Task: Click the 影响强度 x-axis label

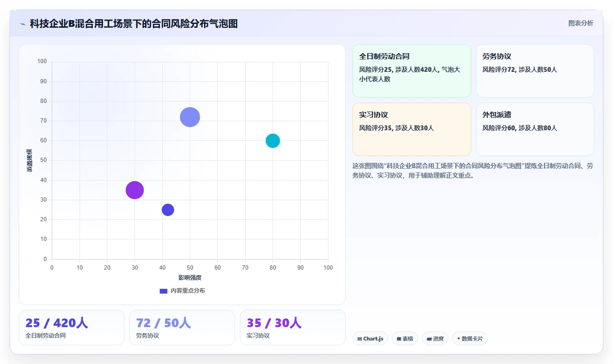Action: click(190, 278)
